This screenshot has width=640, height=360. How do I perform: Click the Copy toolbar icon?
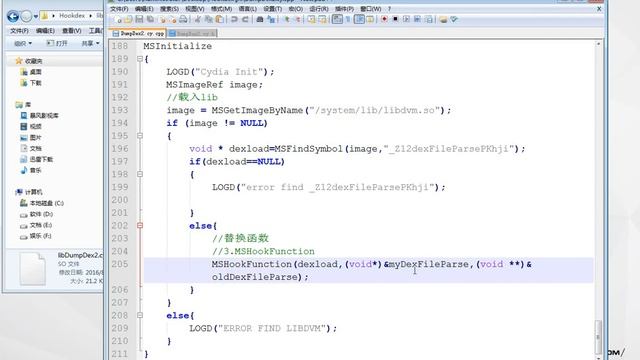(209, 19)
